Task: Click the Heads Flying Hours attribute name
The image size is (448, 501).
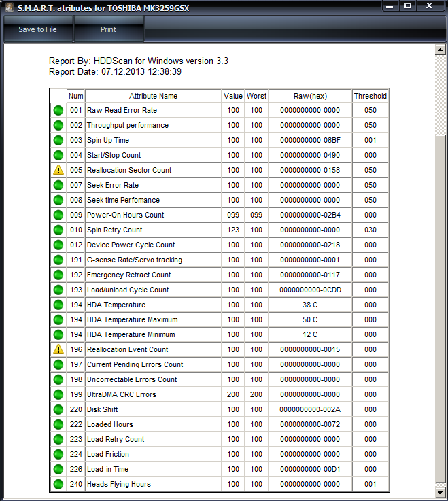Action: click(119, 485)
